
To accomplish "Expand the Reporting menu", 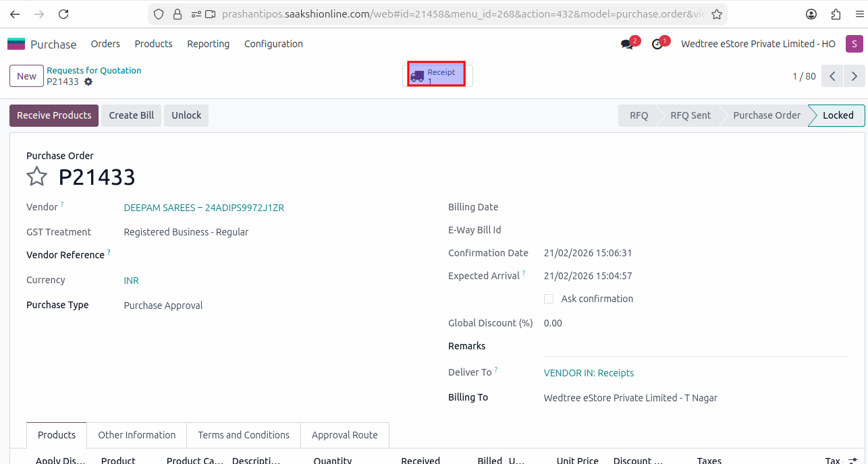I will tap(208, 44).
